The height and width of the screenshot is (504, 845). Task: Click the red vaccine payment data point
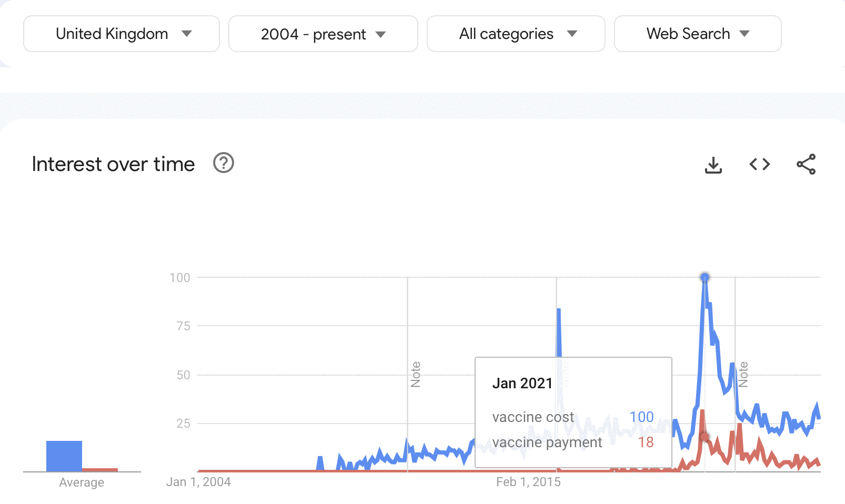[705, 437]
